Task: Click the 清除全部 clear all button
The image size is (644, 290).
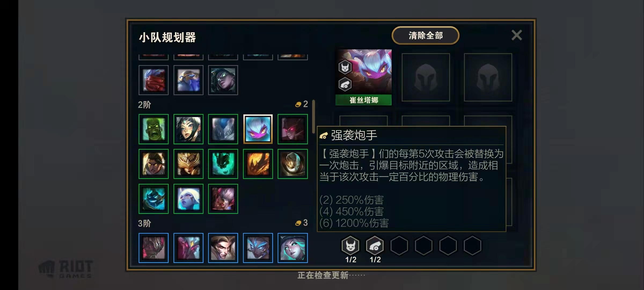Action: (x=425, y=35)
